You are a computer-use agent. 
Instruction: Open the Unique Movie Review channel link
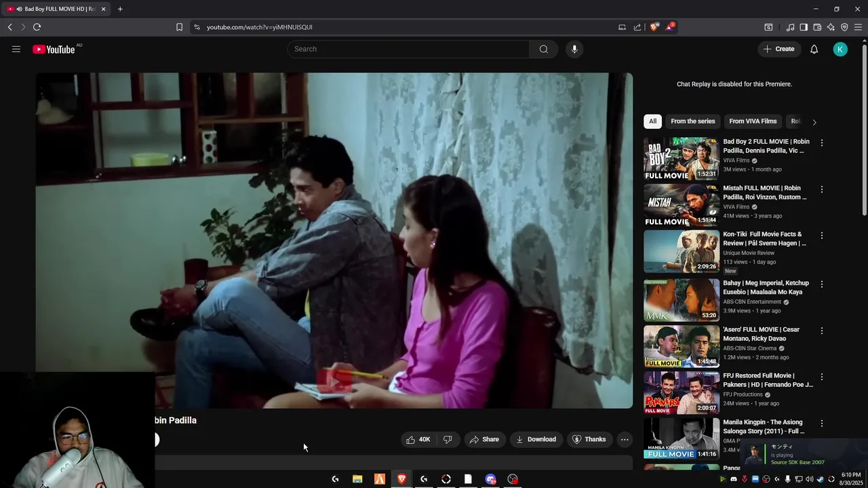pyautogui.click(x=749, y=253)
